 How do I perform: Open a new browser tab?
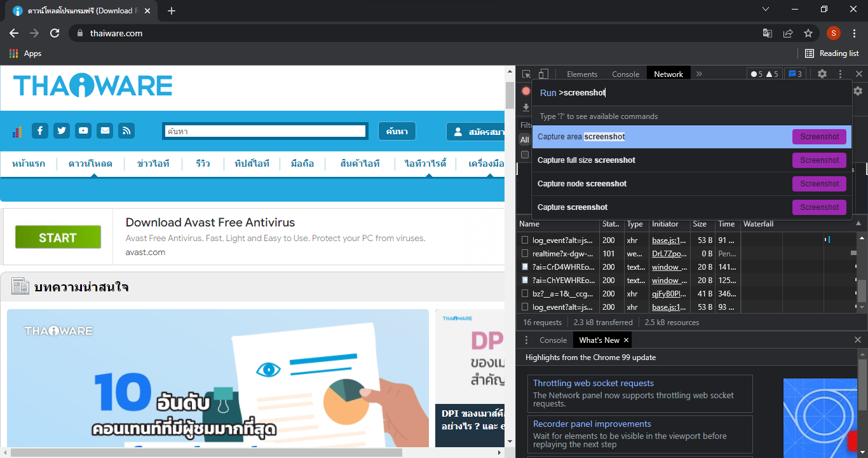click(172, 11)
